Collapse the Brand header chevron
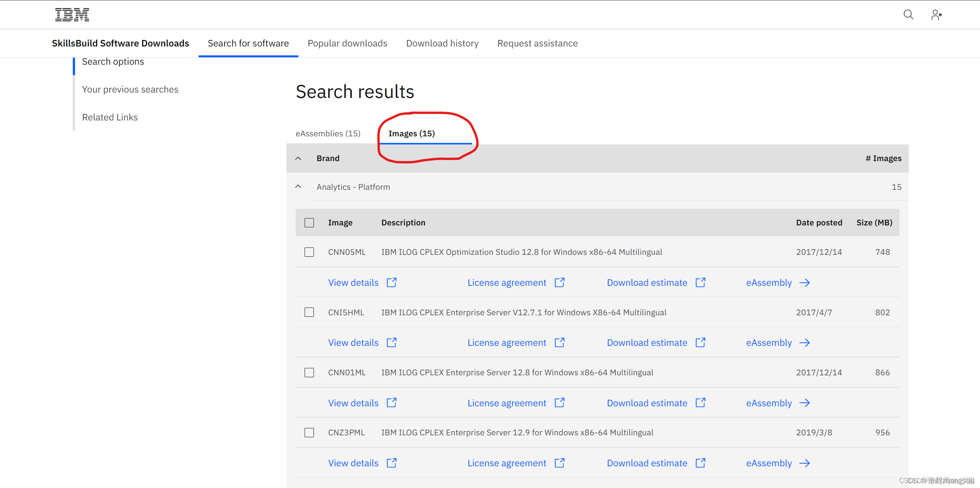 pyautogui.click(x=298, y=158)
